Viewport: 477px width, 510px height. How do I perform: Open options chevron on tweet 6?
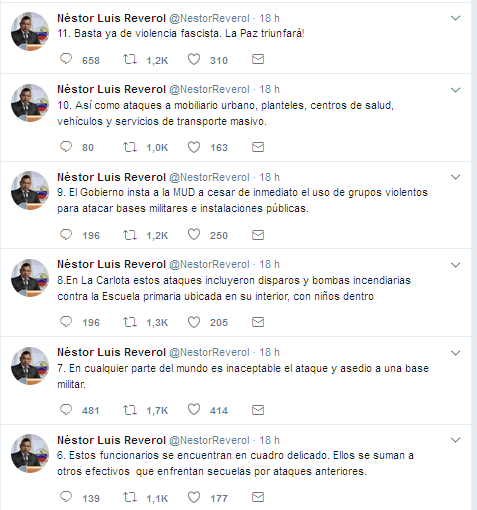[x=455, y=440]
